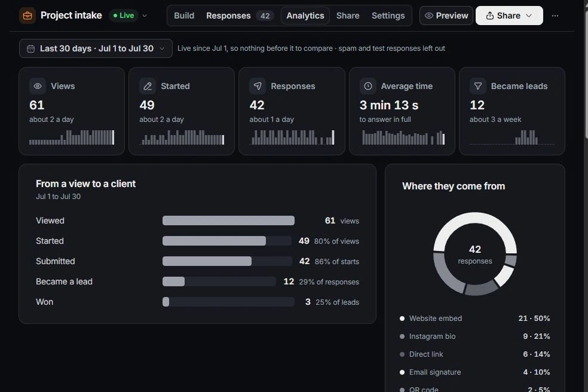
Task: Click the '3 min 13 s' average time value
Action: click(389, 105)
